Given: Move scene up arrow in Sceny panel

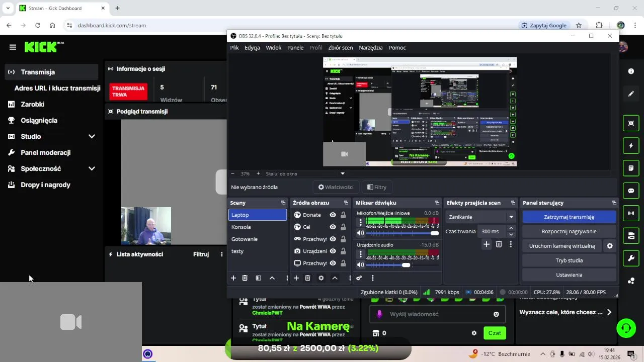Looking at the screenshot, I should click(x=272, y=278).
